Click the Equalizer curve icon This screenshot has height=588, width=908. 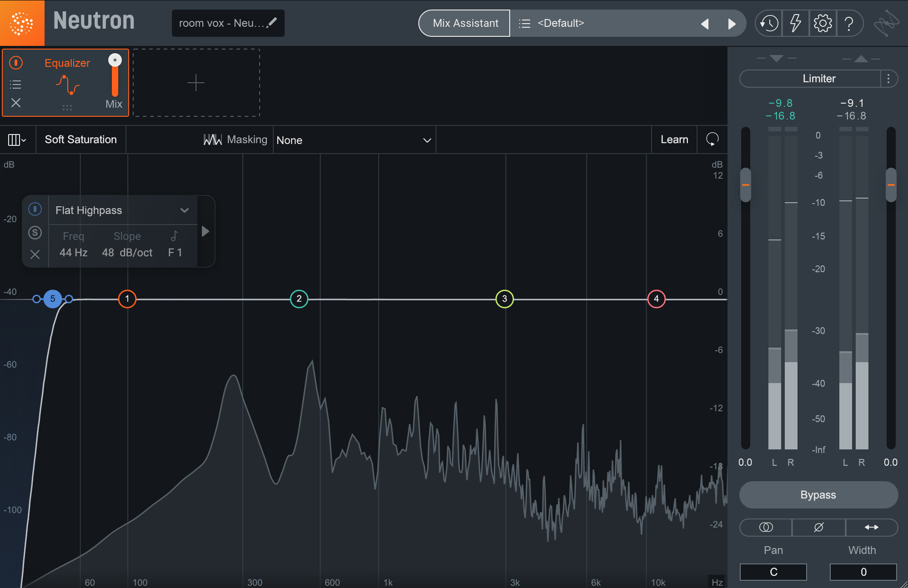click(x=67, y=85)
